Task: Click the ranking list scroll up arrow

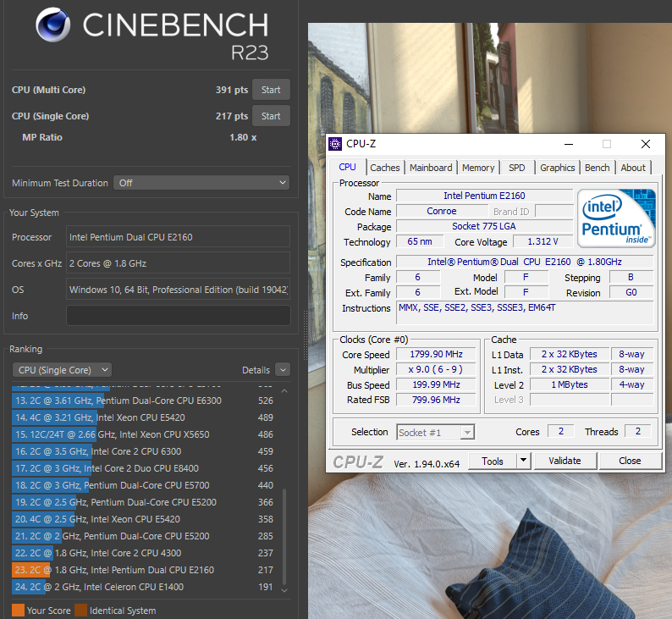Action: pos(284,391)
